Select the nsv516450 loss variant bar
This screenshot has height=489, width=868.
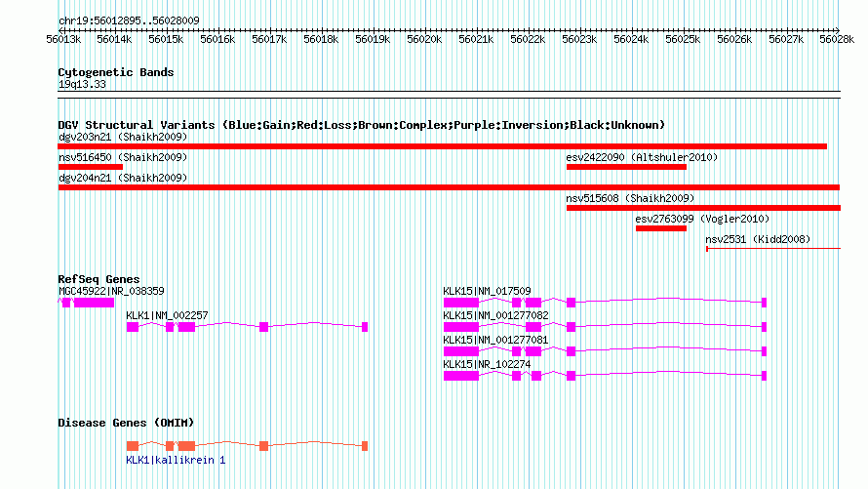pos(91,167)
